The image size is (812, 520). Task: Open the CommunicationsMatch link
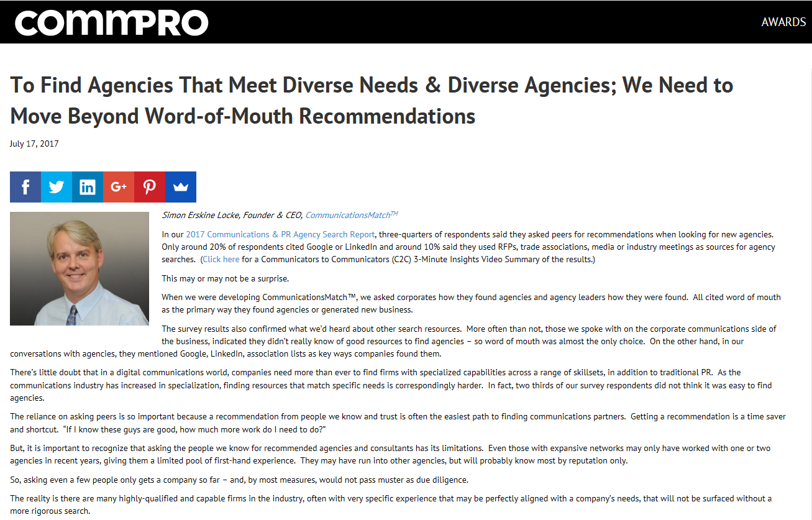coord(351,215)
